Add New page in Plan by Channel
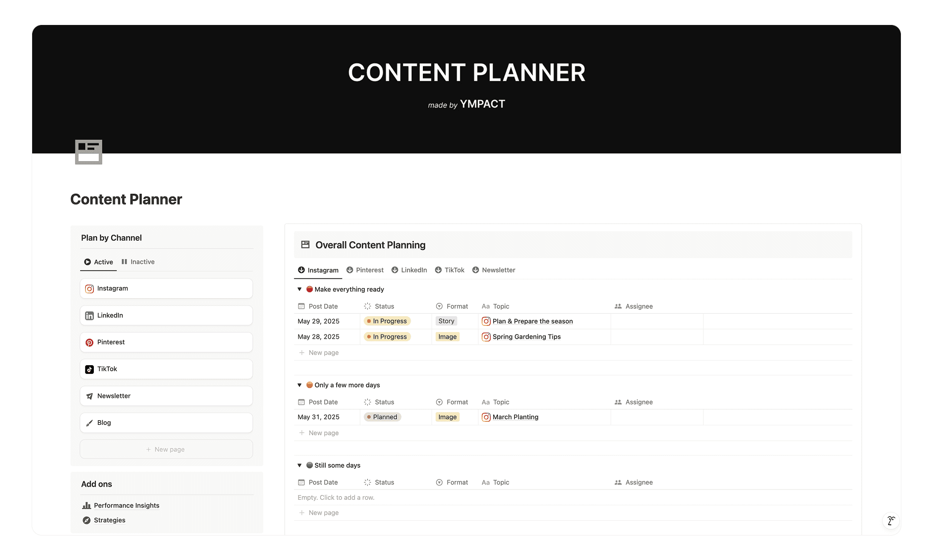Viewport: 933px width, 560px height. 166,449
